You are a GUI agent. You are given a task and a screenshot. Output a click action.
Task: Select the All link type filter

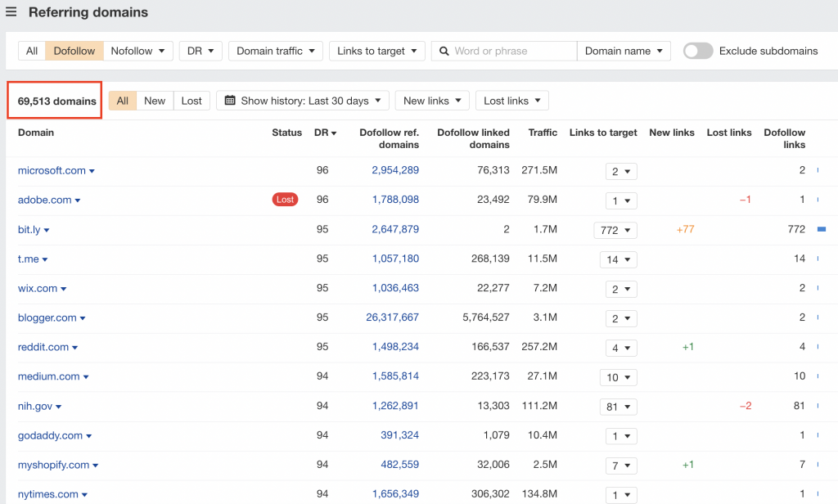(x=32, y=51)
